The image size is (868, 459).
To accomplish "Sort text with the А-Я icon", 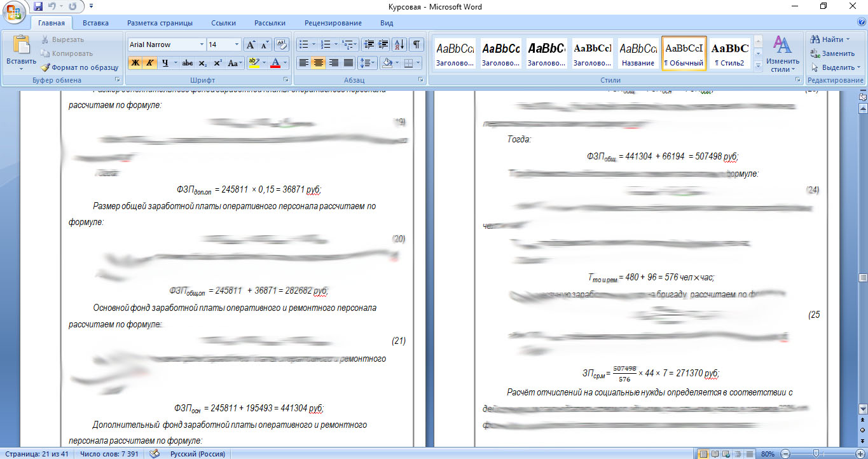I will tap(399, 45).
